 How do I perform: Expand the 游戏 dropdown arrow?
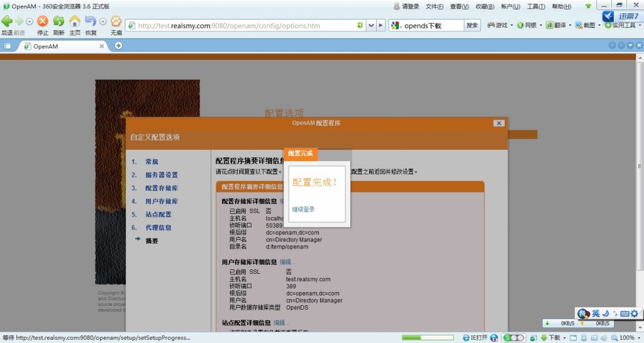click(511, 25)
